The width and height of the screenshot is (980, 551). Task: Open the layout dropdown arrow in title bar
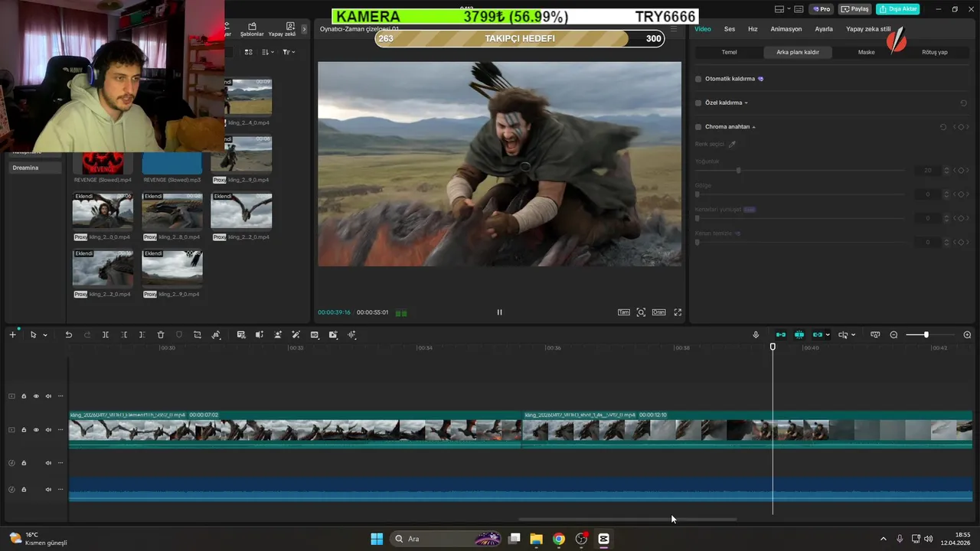coord(790,9)
